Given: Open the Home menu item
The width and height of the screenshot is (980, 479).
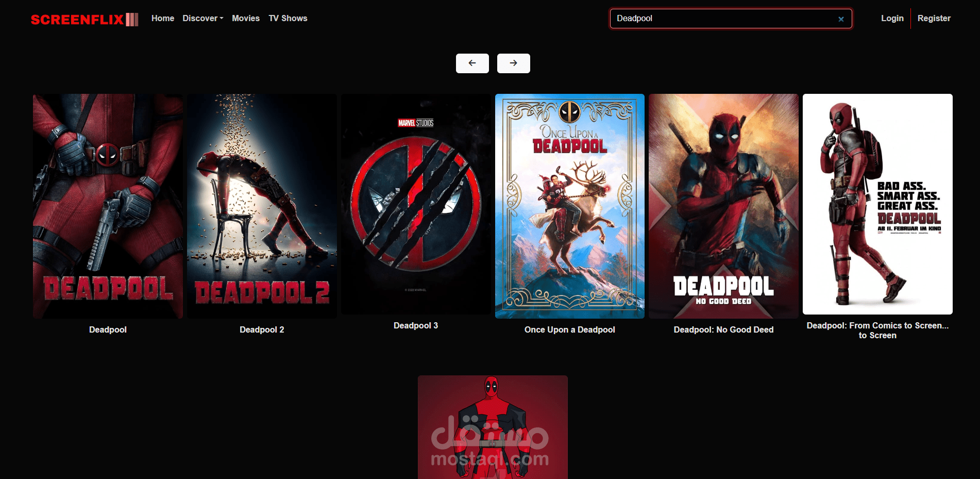Looking at the screenshot, I should click(x=163, y=18).
